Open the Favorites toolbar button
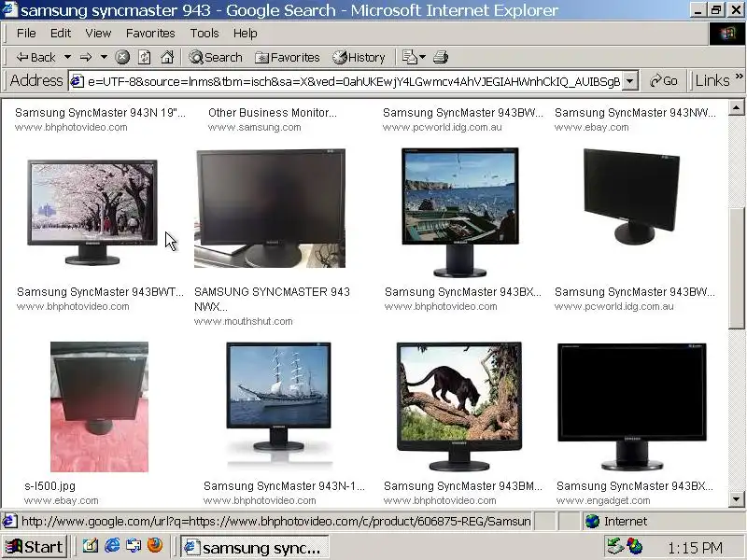The height and width of the screenshot is (560, 747). pyautogui.click(x=288, y=58)
